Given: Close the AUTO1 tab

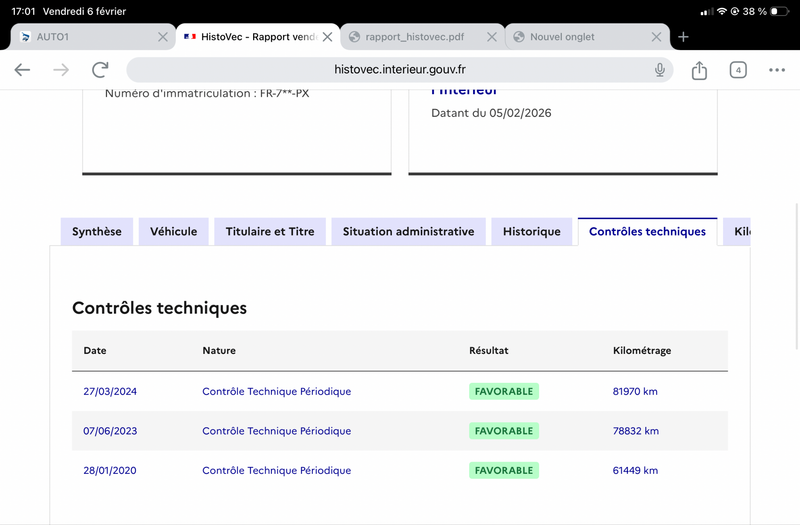Looking at the screenshot, I should [163, 37].
